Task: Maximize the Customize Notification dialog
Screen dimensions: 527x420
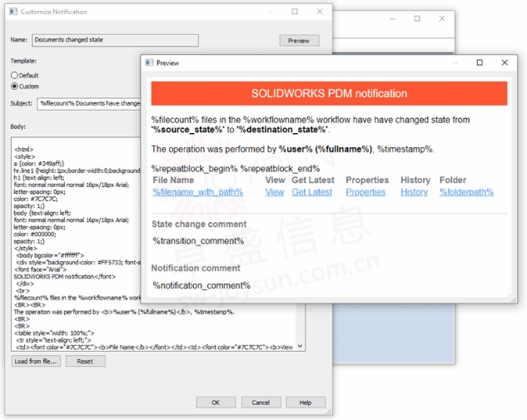Action: coord(295,12)
